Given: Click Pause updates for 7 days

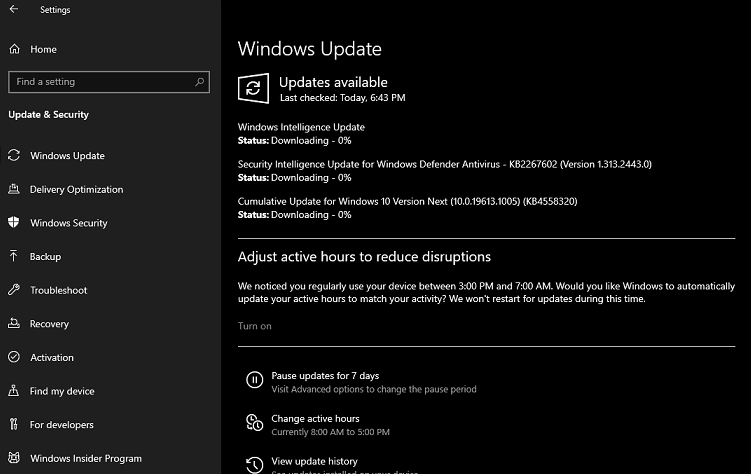Looking at the screenshot, I should point(325,376).
